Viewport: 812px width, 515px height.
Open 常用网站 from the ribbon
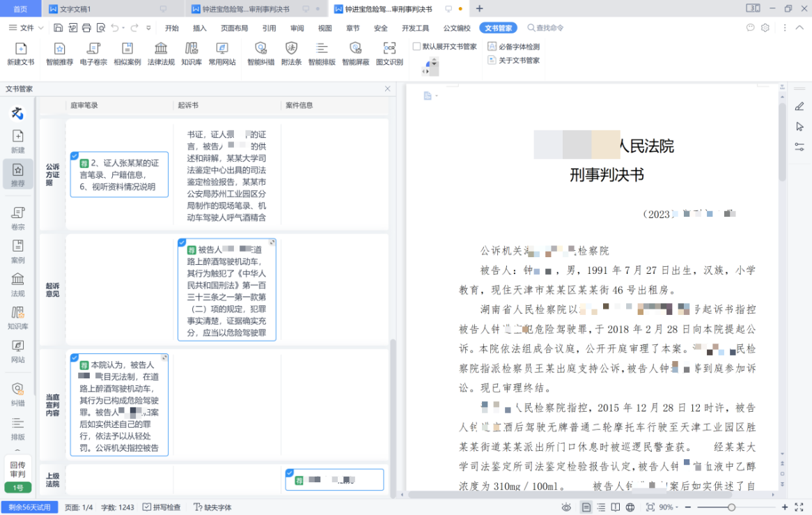[222, 54]
